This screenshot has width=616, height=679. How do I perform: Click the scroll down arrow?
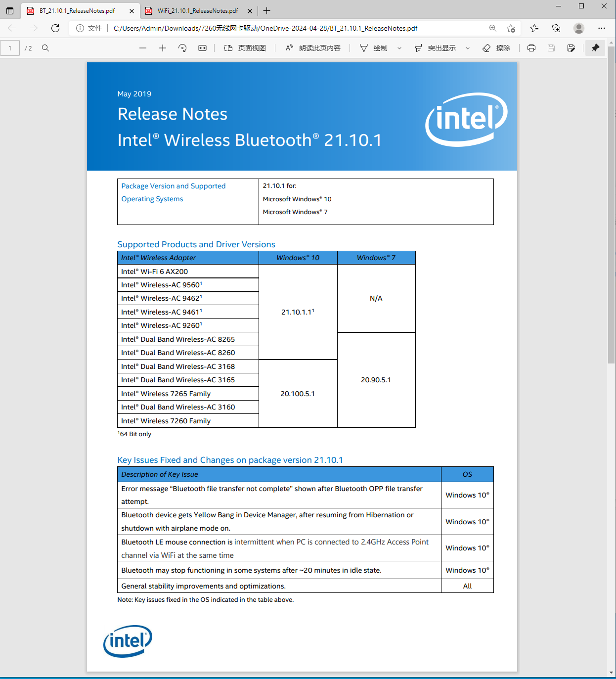(612, 673)
